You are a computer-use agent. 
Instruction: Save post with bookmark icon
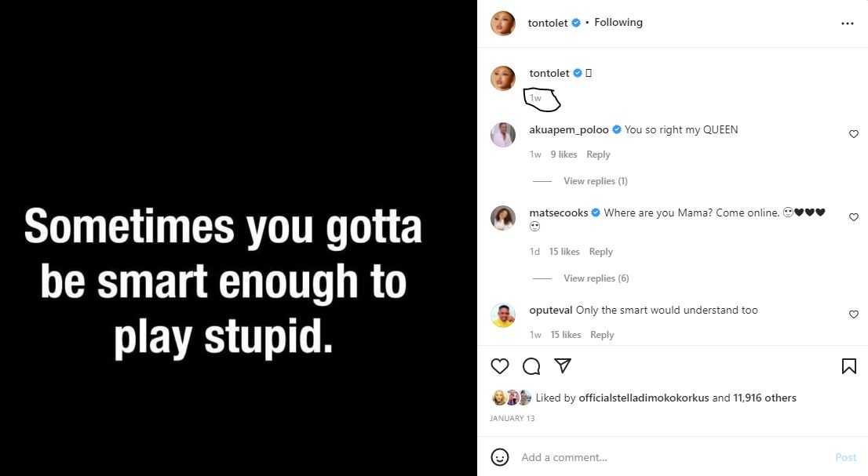(x=848, y=366)
